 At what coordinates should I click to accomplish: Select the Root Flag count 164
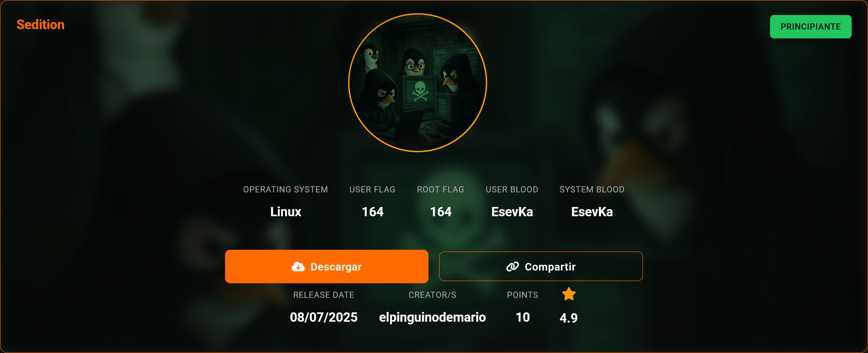point(440,212)
